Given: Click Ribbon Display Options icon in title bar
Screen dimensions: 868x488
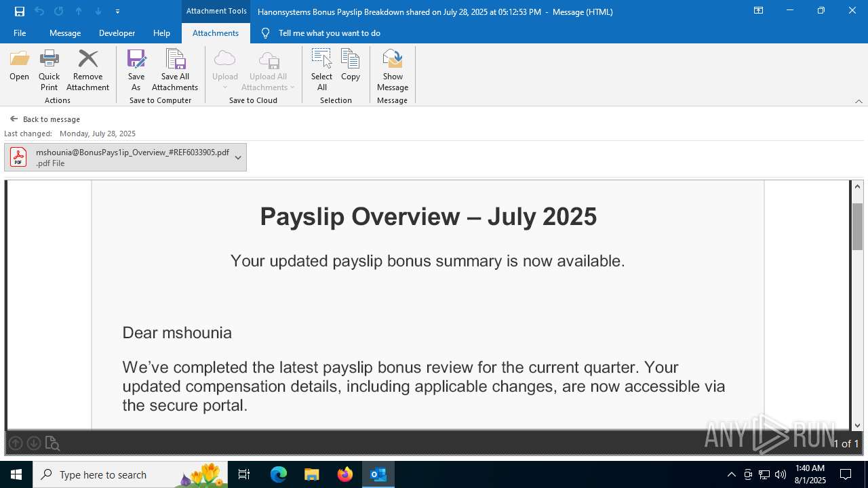Looking at the screenshot, I should tap(758, 11).
